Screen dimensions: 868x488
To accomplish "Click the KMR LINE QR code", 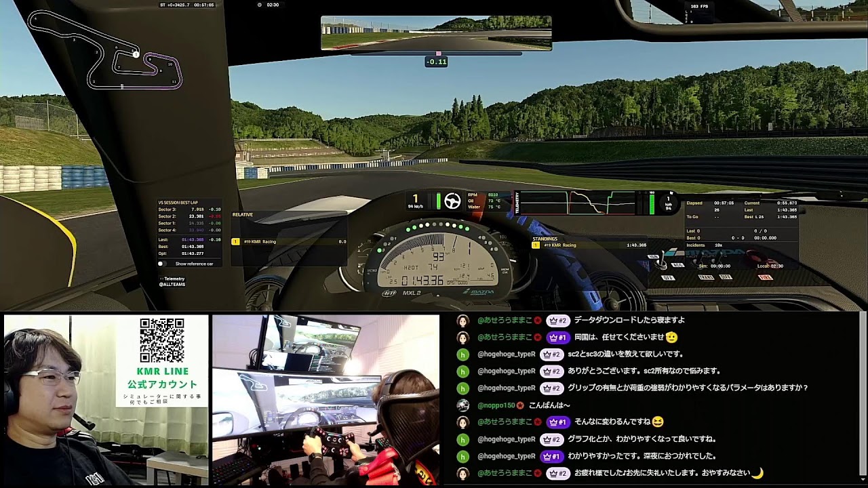I will coord(162,340).
